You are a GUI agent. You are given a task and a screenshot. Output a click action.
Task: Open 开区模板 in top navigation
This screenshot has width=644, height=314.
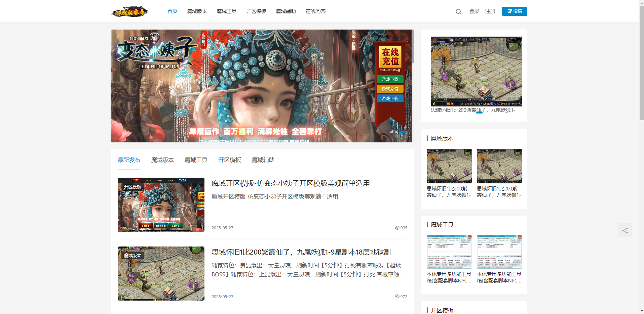(256, 11)
